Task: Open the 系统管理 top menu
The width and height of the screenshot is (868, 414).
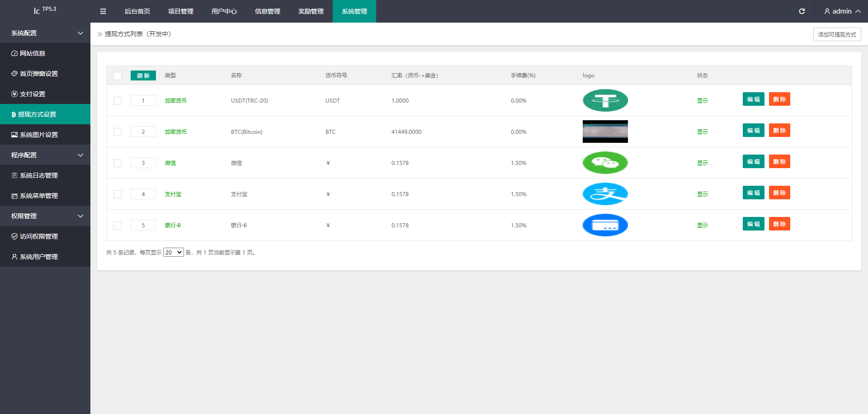Action: (x=354, y=11)
